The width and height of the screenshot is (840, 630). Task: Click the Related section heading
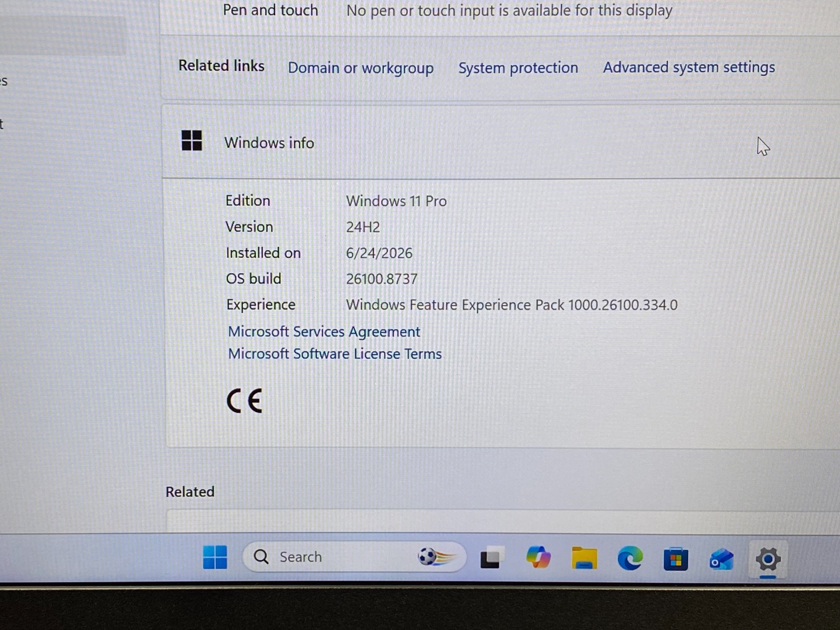pos(190,492)
